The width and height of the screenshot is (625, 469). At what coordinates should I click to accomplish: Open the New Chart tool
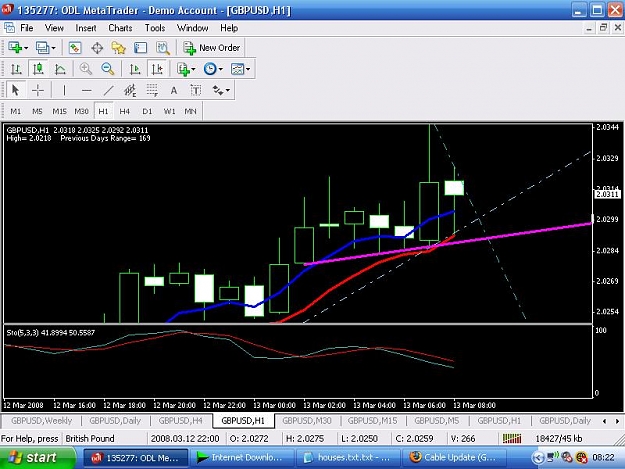[x=15, y=48]
